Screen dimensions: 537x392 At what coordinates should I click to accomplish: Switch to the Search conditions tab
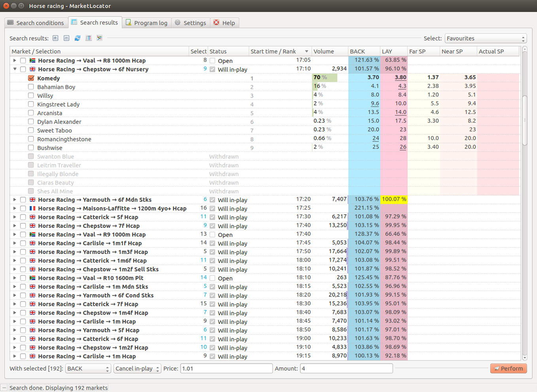(x=36, y=23)
